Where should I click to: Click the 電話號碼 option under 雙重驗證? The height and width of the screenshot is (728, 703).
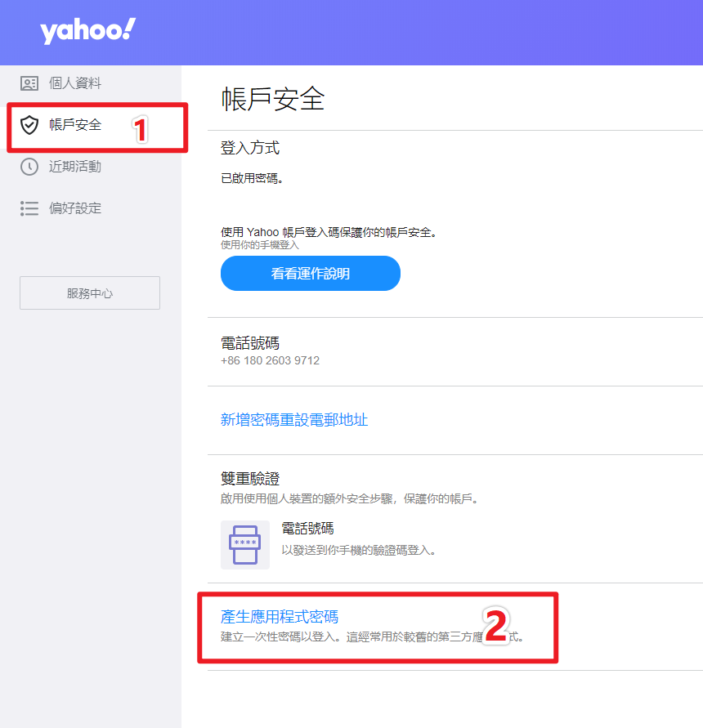tap(307, 529)
